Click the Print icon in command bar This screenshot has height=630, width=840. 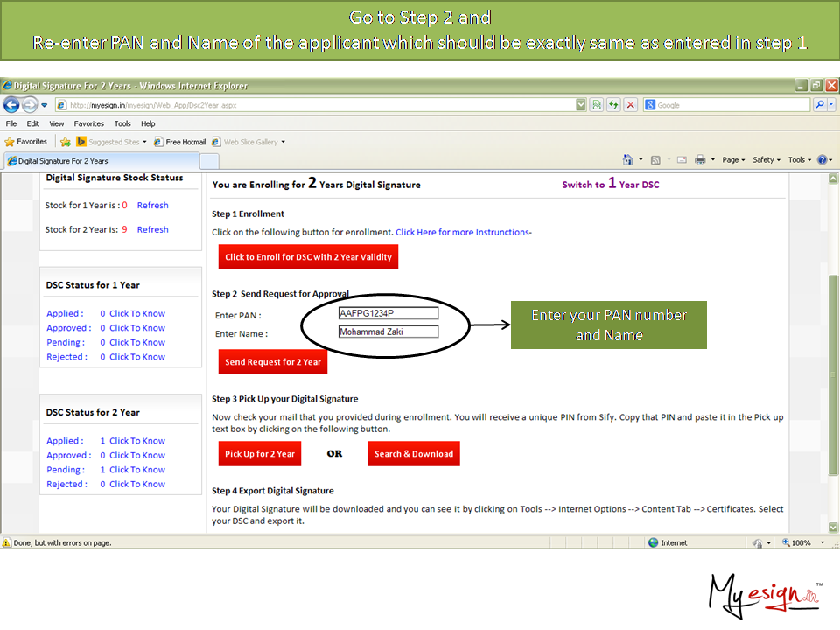tap(700, 160)
